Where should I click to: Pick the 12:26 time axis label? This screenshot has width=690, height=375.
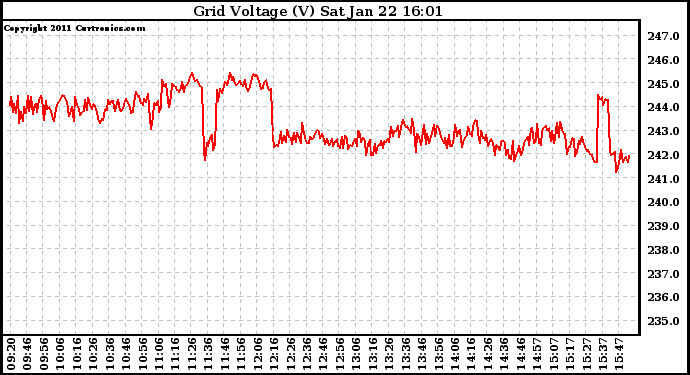coord(290,354)
